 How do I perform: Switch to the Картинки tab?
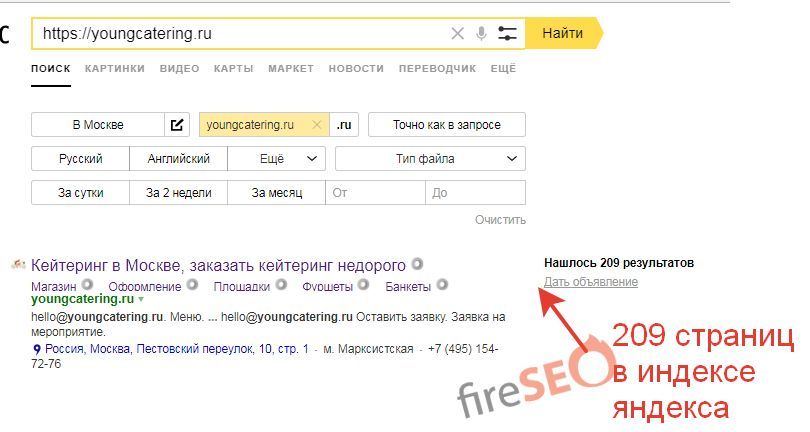114,68
